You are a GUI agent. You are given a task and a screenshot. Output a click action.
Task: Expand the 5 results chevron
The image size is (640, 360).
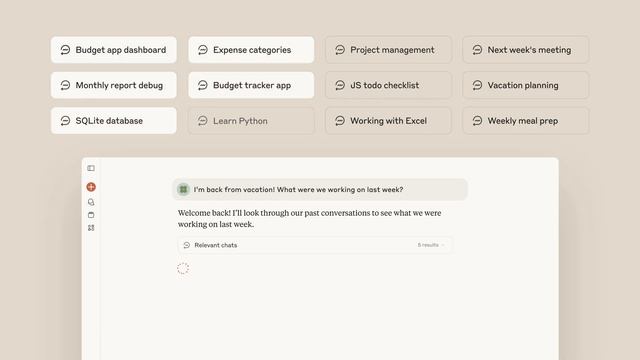[443, 245]
